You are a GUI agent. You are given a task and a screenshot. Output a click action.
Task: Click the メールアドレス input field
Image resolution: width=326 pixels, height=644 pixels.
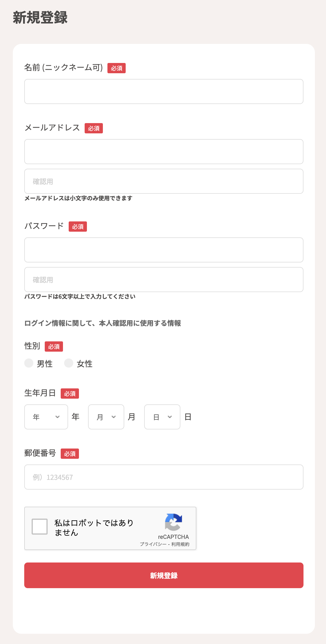click(x=164, y=152)
